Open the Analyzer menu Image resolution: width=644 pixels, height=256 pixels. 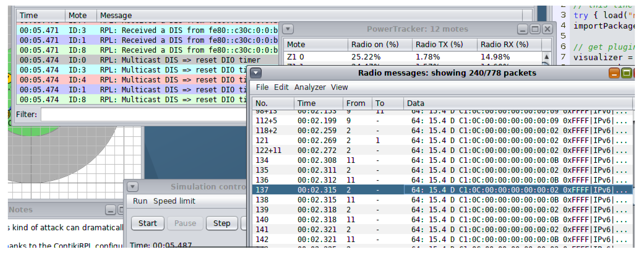pos(310,87)
